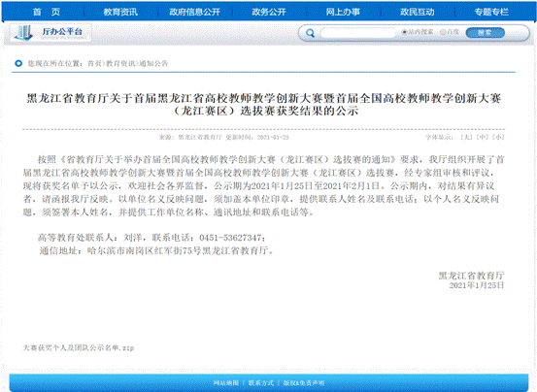The image size is (537, 392).
Task: Open the 网上办事 menu item
Action: tap(343, 12)
